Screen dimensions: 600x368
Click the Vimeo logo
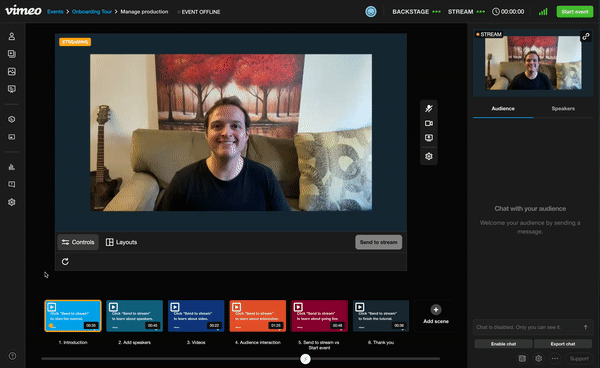click(23, 10)
